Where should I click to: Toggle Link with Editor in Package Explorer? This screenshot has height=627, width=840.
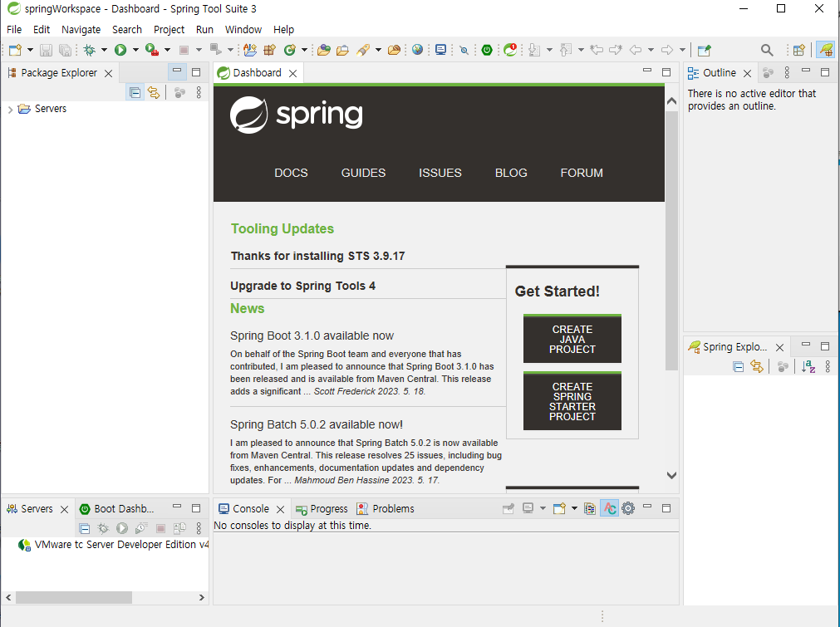coord(154,93)
